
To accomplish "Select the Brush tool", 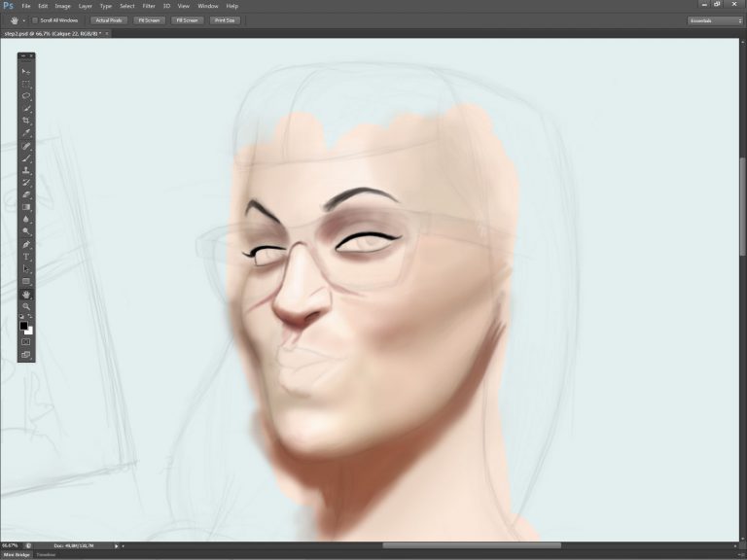I will [x=26, y=157].
